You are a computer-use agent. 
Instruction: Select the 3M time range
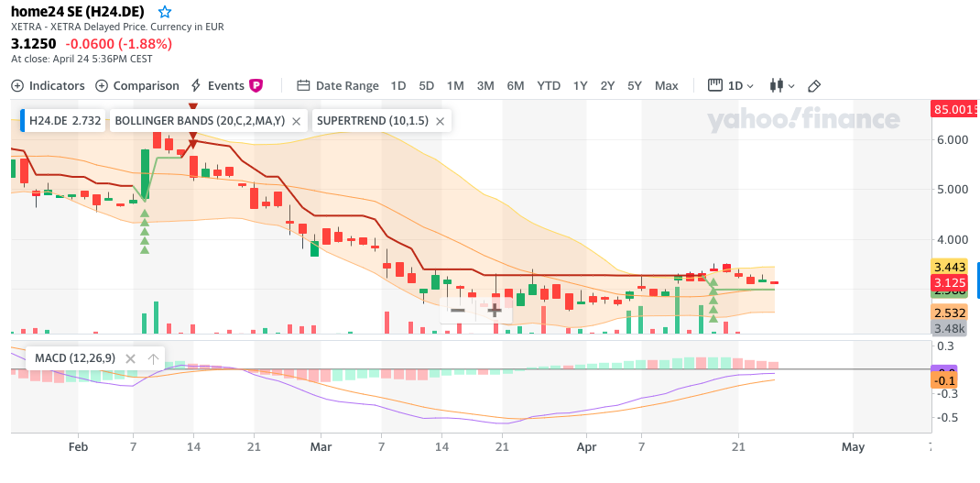[x=485, y=85]
